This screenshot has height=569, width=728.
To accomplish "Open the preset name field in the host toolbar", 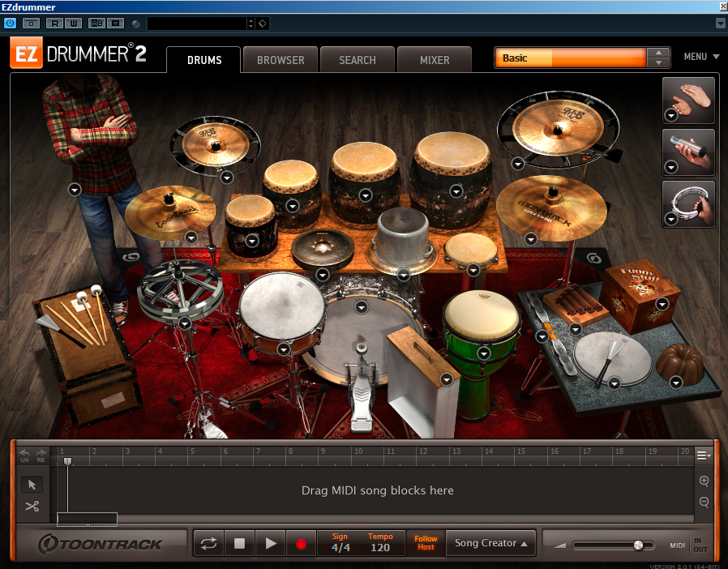I will 197,24.
